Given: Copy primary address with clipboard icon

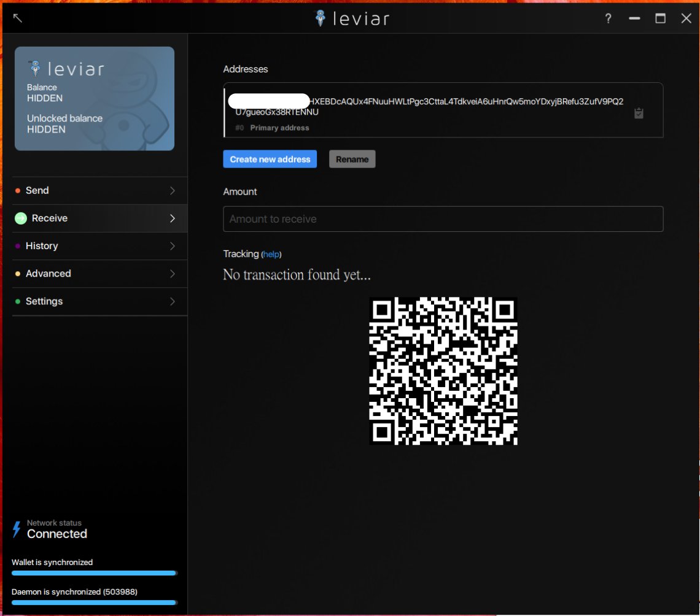Looking at the screenshot, I should click(x=639, y=114).
